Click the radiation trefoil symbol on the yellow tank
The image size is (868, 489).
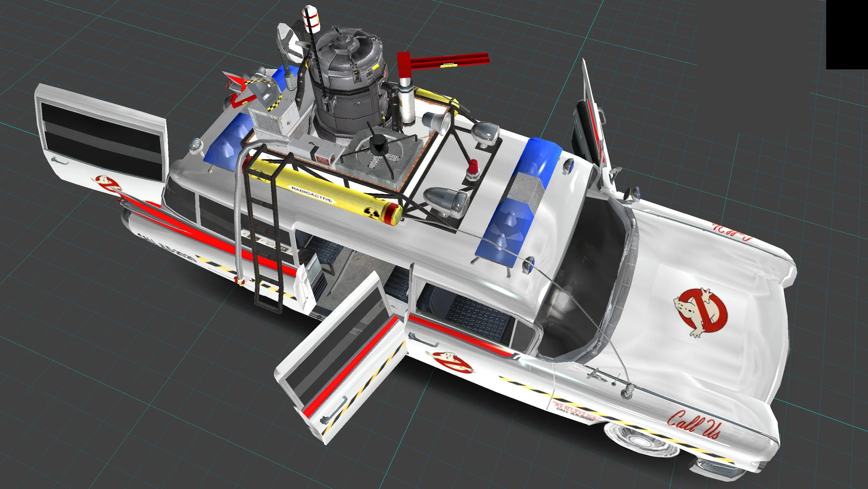(x=372, y=212)
